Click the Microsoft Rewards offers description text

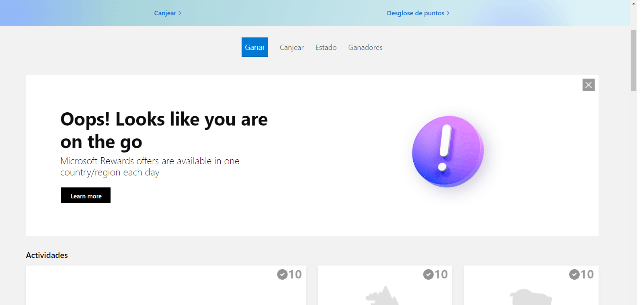pyautogui.click(x=150, y=167)
